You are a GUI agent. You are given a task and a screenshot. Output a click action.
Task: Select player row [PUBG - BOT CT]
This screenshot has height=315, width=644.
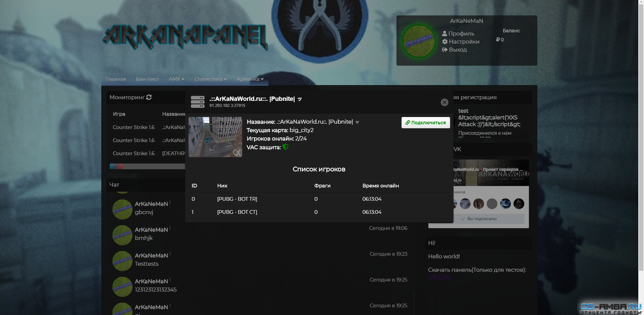pos(319,212)
